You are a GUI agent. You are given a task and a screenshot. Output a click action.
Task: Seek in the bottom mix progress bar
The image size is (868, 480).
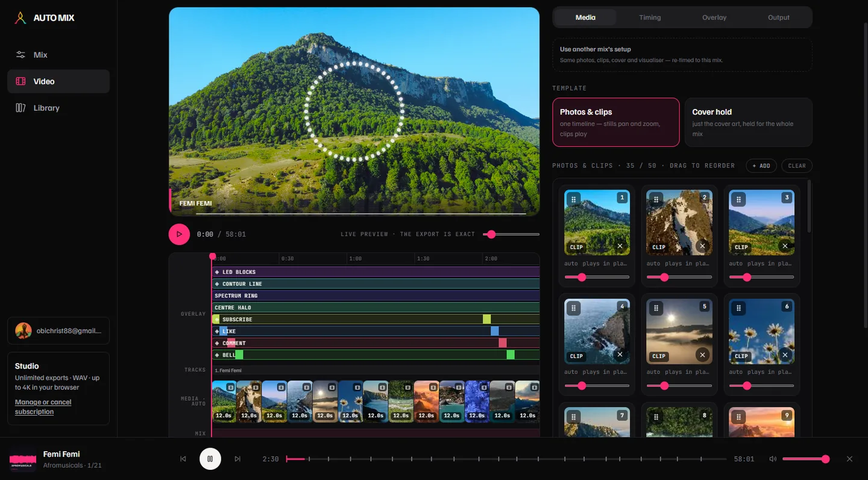pos(506,459)
